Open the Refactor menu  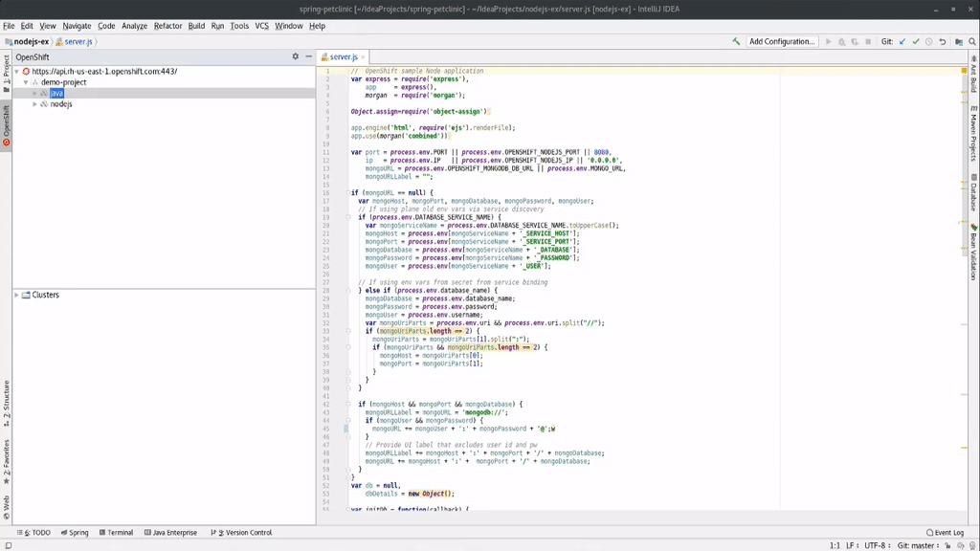coord(168,26)
